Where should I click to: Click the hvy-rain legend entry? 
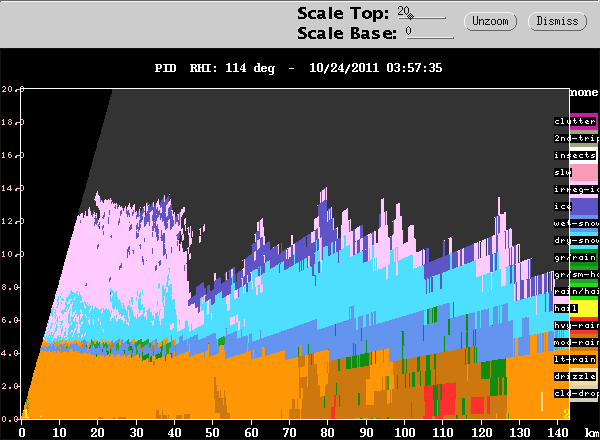click(x=575, y=325)
